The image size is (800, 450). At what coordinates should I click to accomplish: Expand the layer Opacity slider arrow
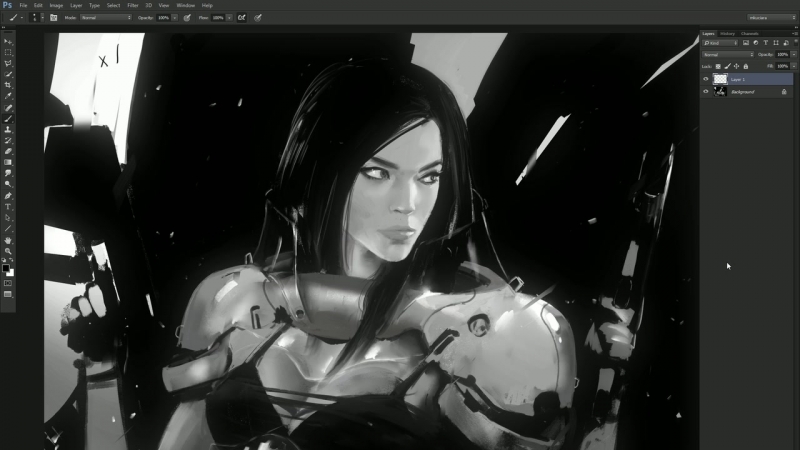coord(793,54)
